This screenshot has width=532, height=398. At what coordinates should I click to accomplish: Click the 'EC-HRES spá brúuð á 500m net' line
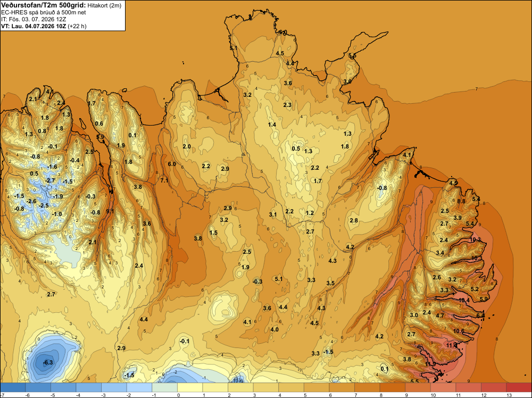pos(44,12)
